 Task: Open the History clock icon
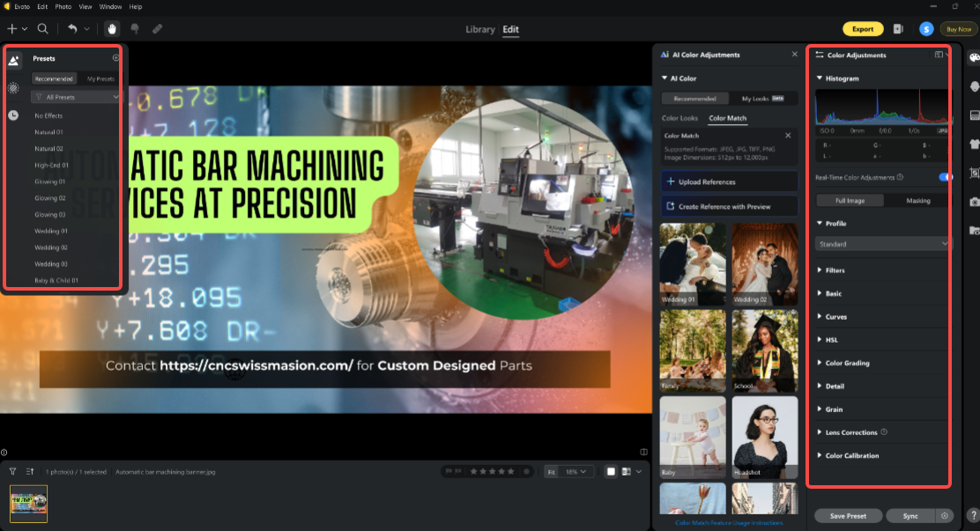13,115
